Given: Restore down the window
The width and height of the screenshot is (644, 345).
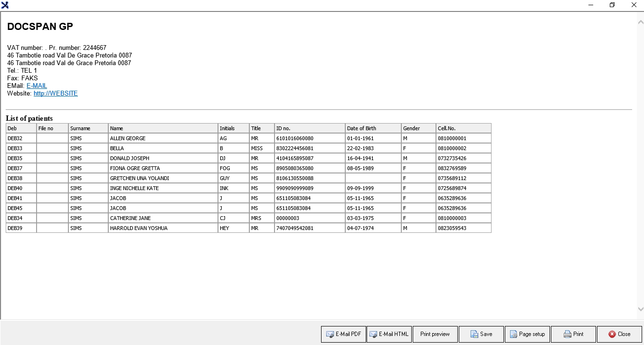Looking at the screenshot, I should [x=612, y=5].
